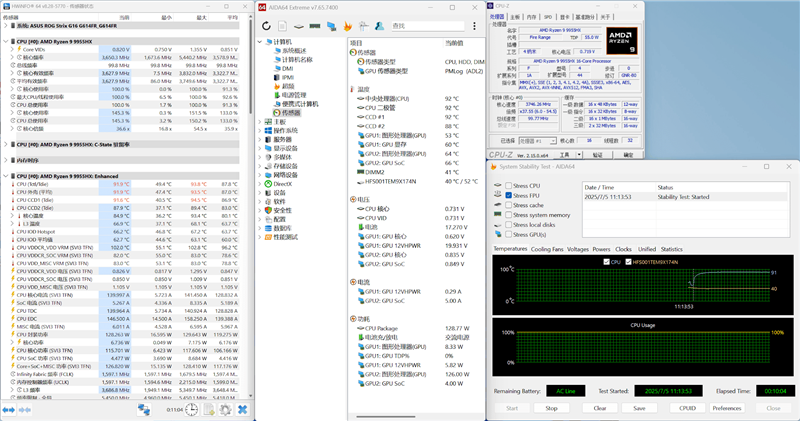The image size is (800, 421).
Task: Open the AIDA64 stability test flame icon
Action: coord(347,26)
